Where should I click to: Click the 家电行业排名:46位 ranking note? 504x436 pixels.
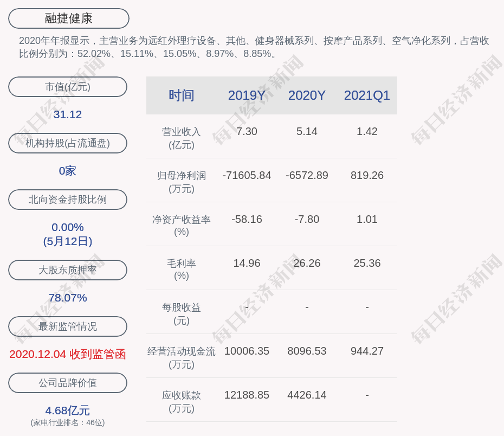click(68, 422)
